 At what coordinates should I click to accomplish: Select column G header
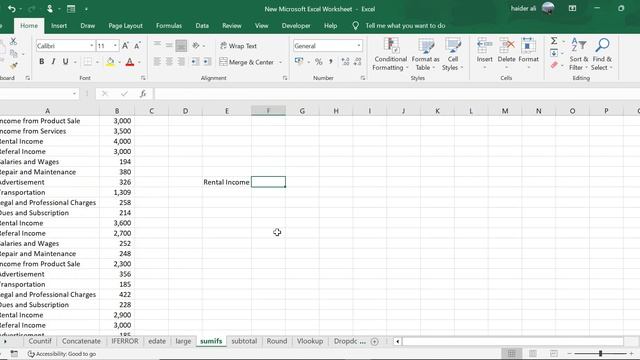[x=302, y=111]
